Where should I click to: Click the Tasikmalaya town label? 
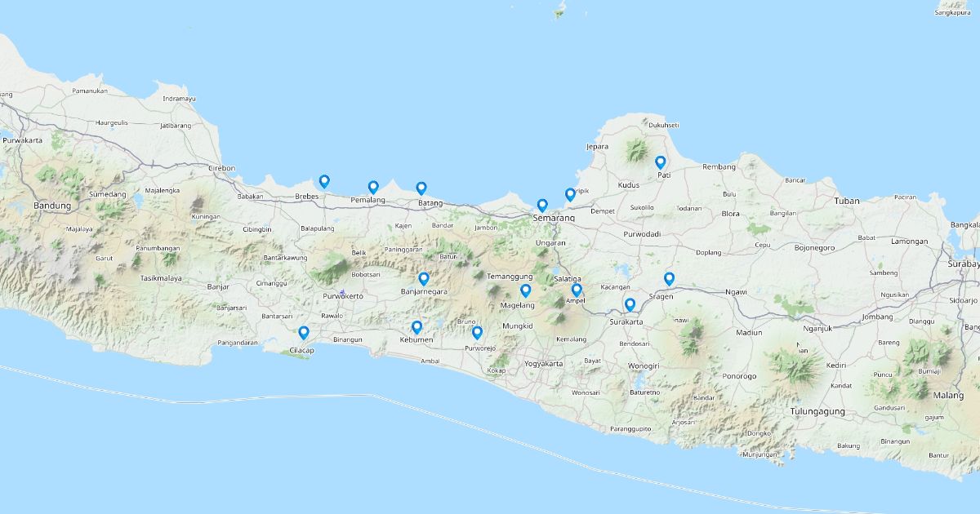[x=161, y=278]
